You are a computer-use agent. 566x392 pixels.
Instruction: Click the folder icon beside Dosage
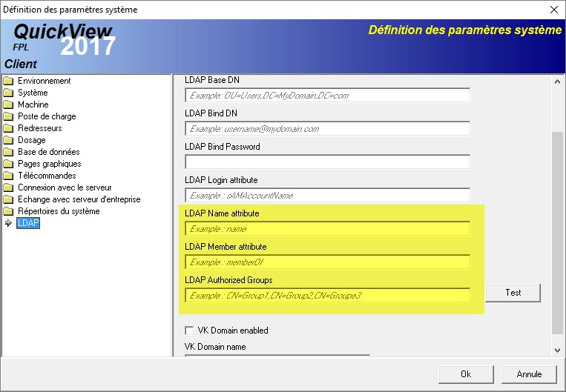click(8, 140)
